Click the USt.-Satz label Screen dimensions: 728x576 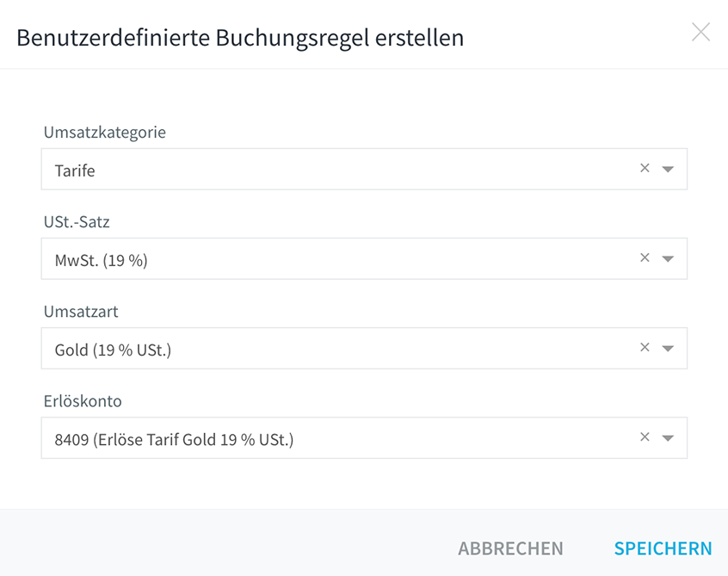pyautogui.click(x=77, y=222)
